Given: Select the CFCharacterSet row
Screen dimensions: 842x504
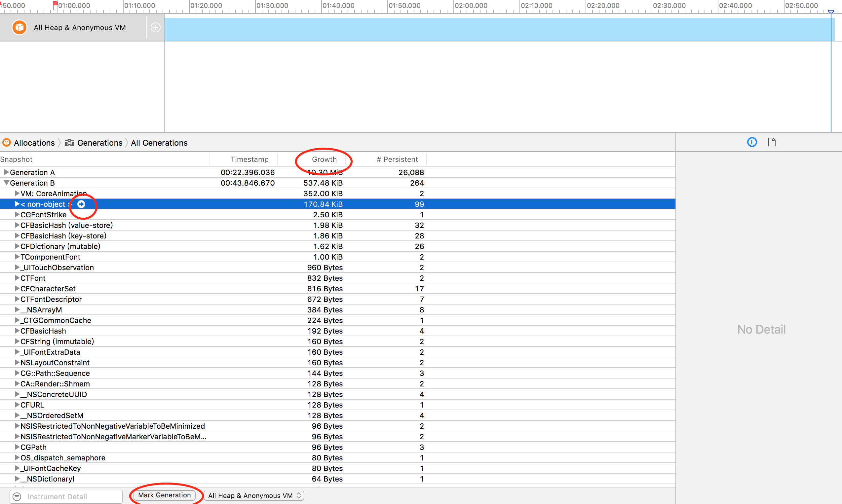Looking at the screenshot, I should [337, 289].
